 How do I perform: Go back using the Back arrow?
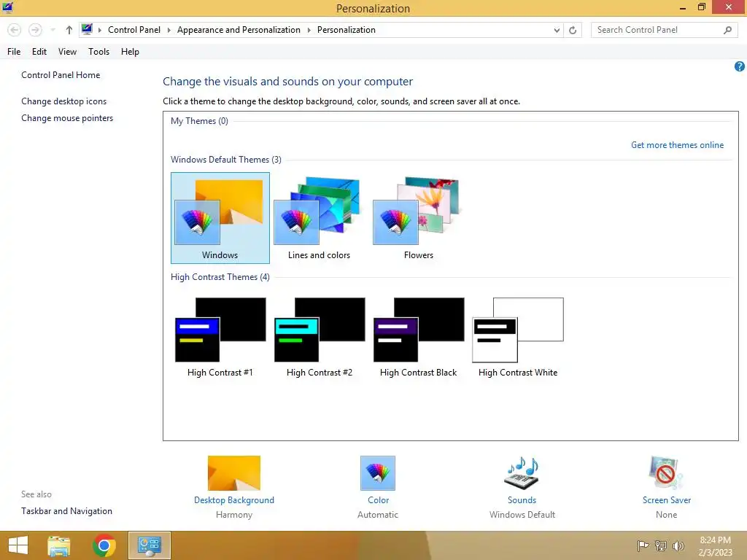[x=15, y=30]
